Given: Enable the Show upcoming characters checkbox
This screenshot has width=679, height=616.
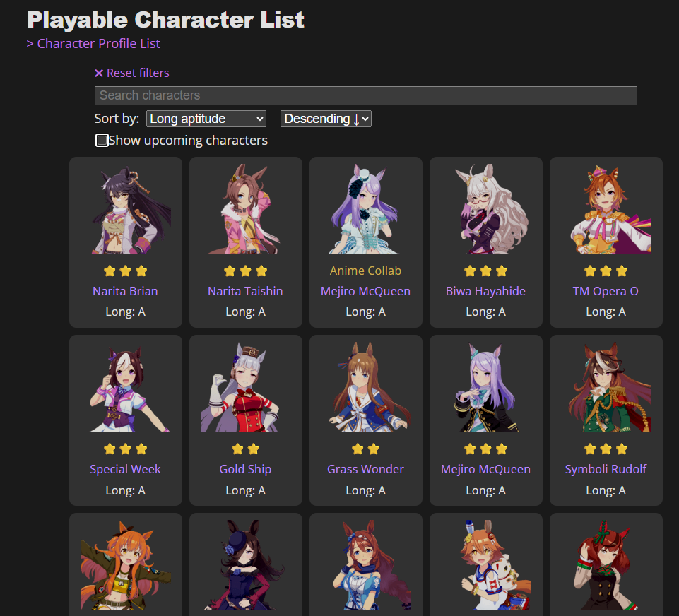Looking at the screenshot, I should [x=102, y=141].
